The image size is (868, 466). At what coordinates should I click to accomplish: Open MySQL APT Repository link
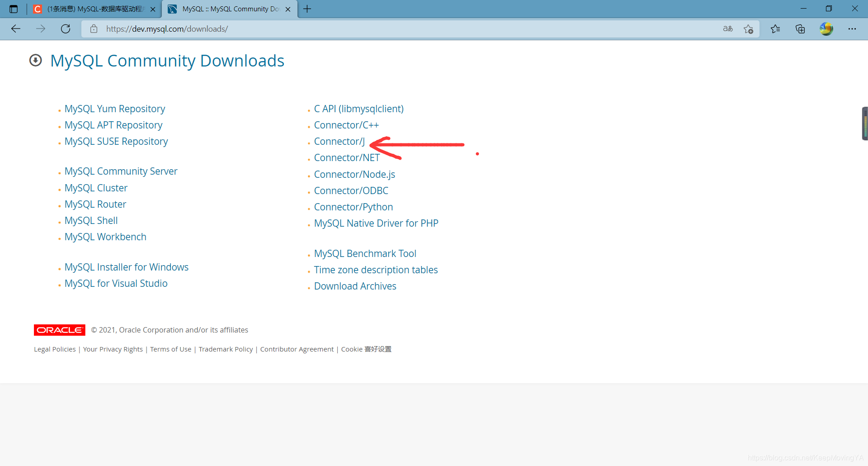click(x=113, y=125)
